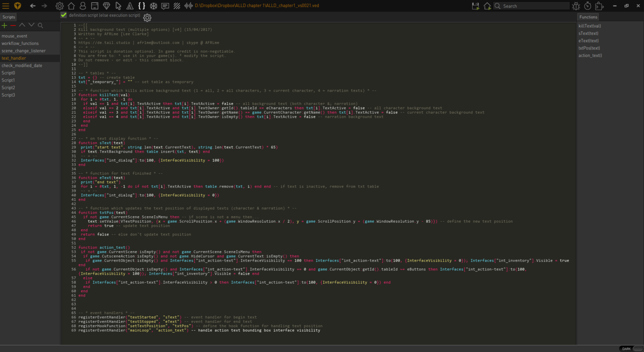Add a new script with the green plus

[4, 25]
